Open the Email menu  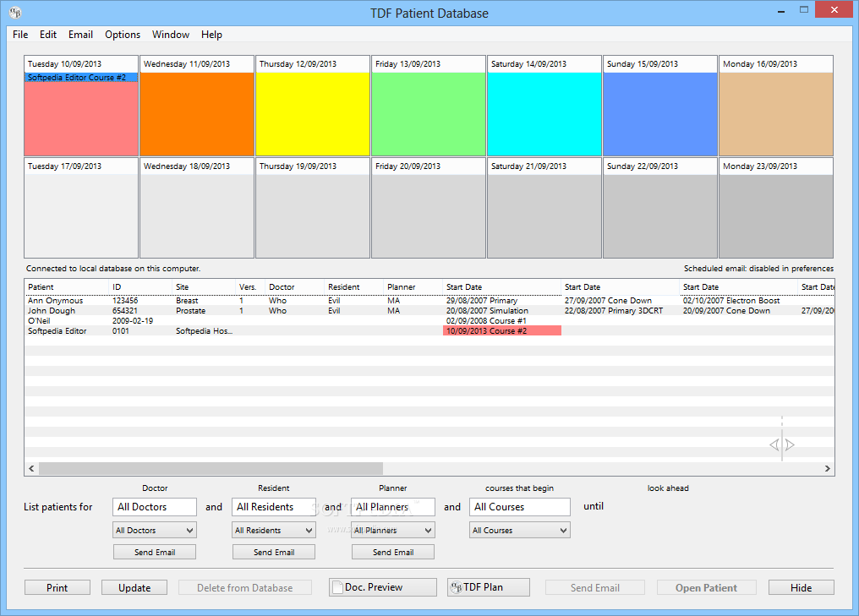click(80, 35)
